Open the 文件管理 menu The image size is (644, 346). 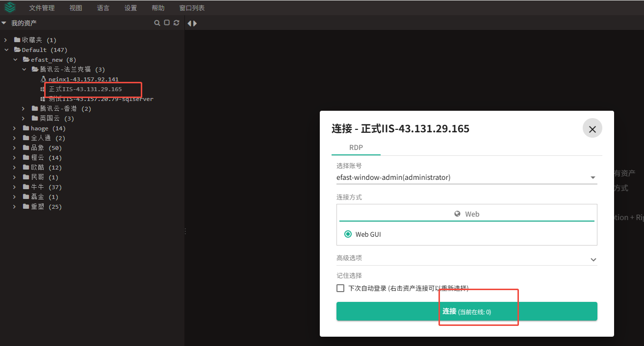tap(42, 8)
